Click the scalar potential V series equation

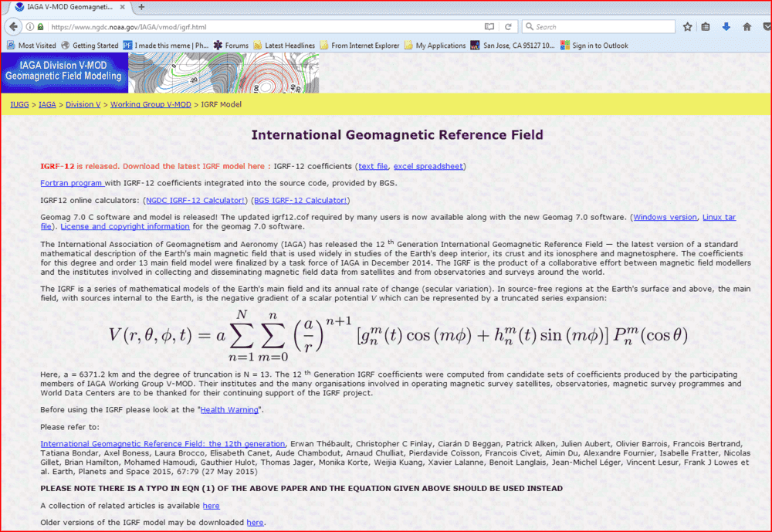point(398,335)
